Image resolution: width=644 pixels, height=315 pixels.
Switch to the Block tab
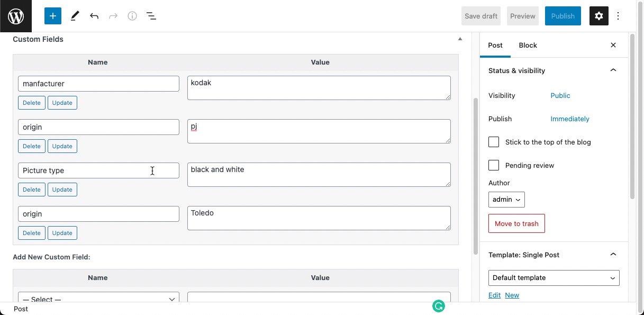[528, 46]
